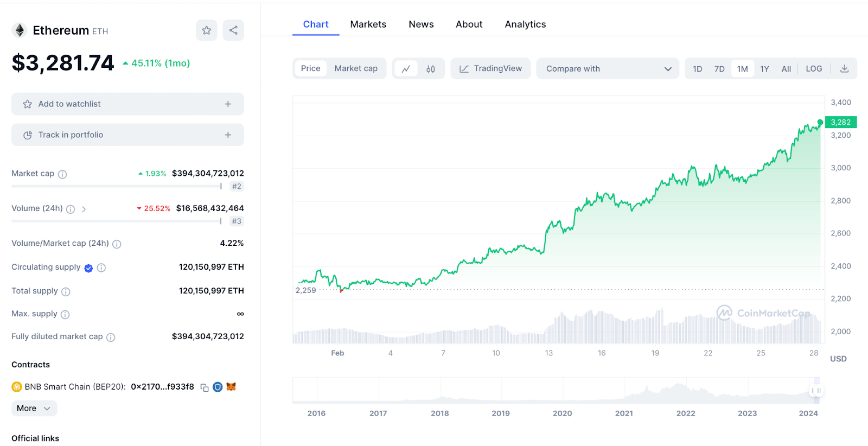Open the Markets tab
868x446 pixels.
point(368,24)
